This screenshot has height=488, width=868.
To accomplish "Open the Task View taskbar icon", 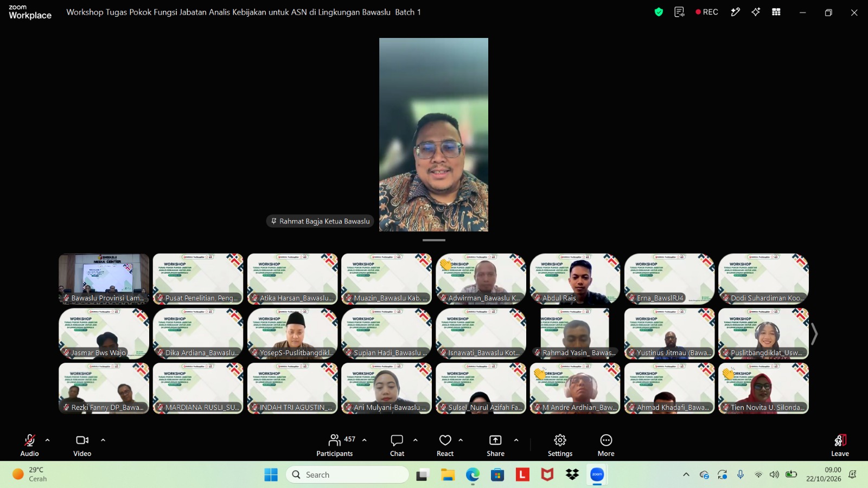I will tap(422, 475).
